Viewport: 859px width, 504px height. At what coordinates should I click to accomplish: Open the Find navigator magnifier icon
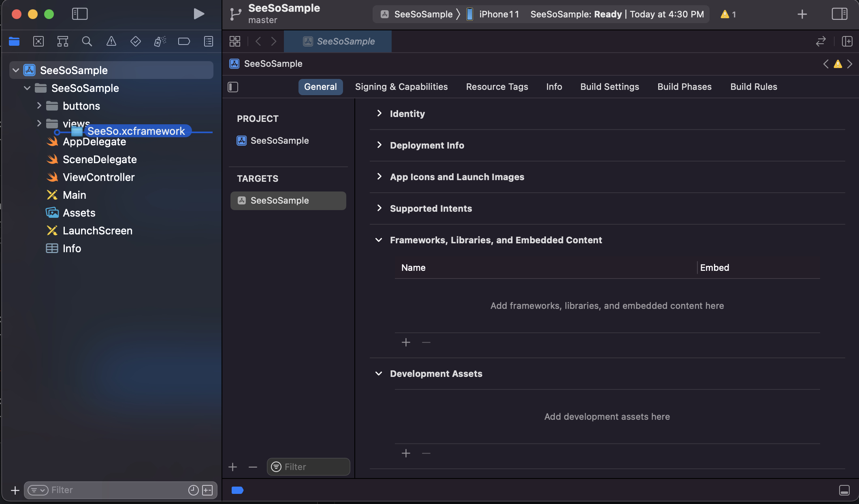pyautogui.click(x=87, y=41)
